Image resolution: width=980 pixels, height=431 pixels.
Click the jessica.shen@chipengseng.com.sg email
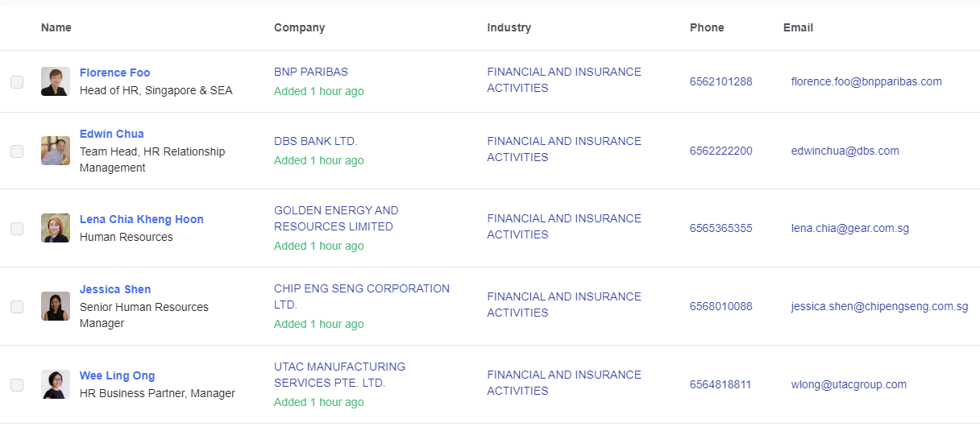879,306
